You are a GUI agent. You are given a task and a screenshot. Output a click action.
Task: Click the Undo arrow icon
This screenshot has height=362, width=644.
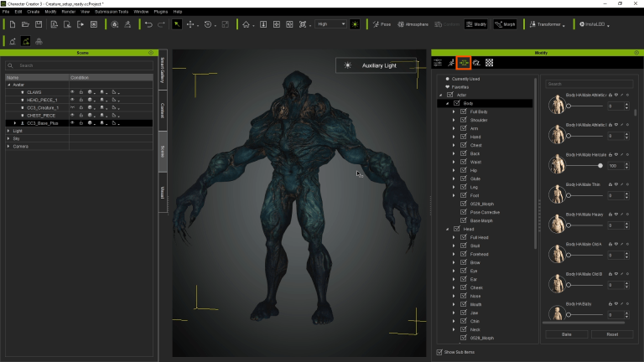pos(148,24)
